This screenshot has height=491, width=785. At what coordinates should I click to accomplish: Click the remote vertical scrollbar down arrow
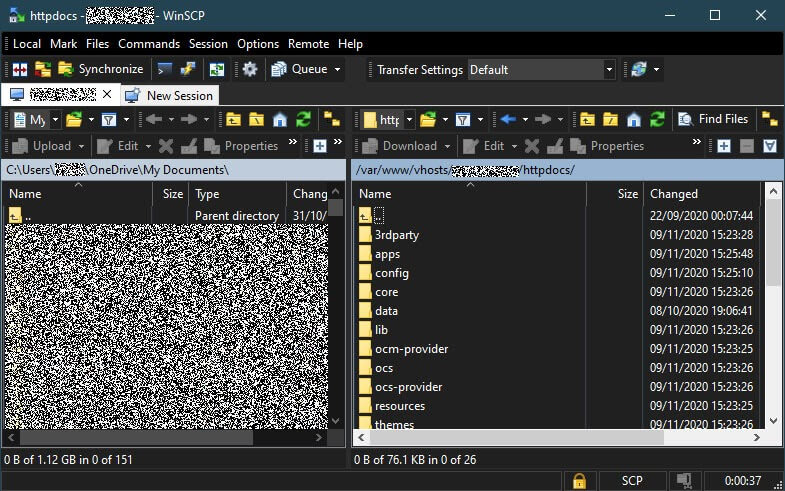coord(773,421)
